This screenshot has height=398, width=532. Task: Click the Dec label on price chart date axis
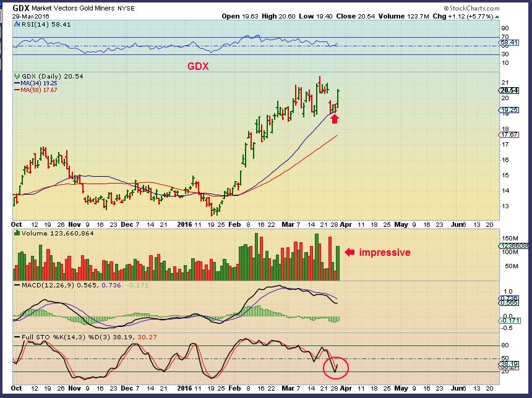coord(127,224)
